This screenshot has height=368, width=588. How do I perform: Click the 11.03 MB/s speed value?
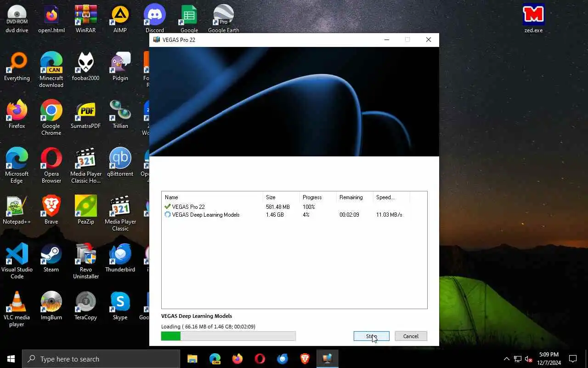(x=389, y=215)
